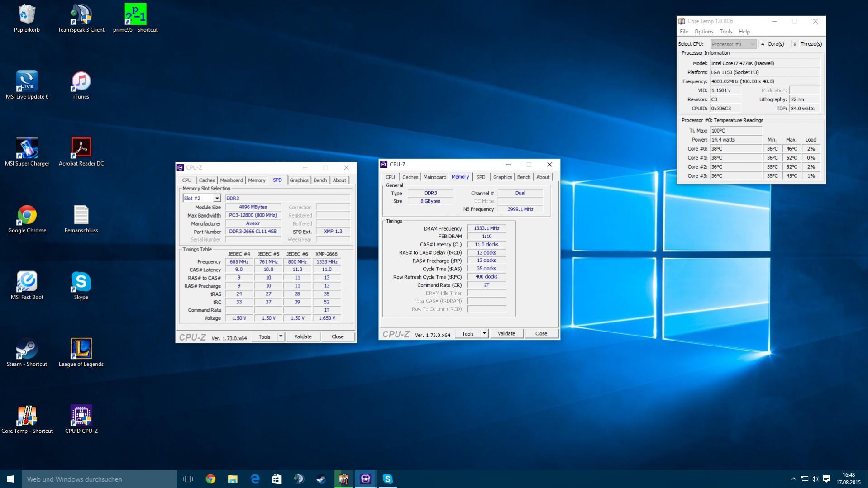
Task: Open the Action Center notification icon
Action: [x=826, y=479]
